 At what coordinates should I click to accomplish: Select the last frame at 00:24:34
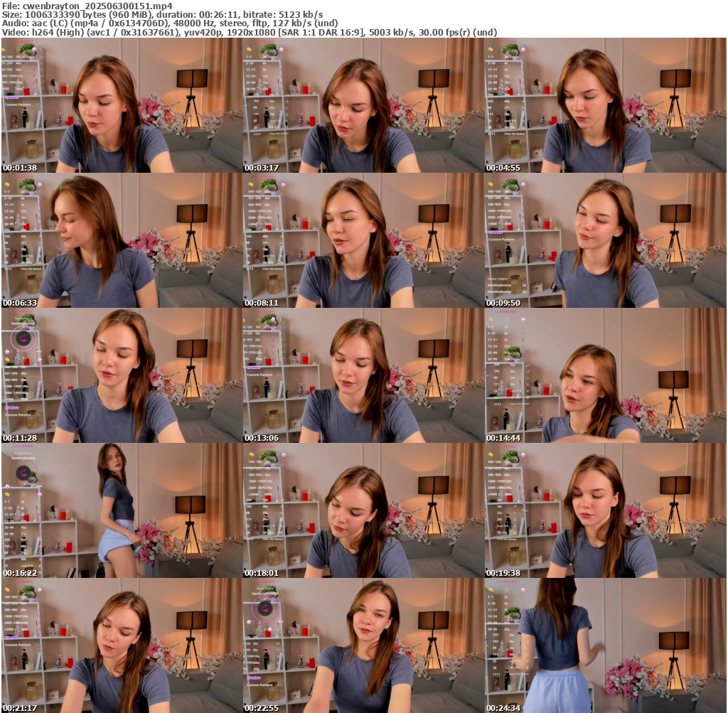pyautogui.click(x=606, y=645)
